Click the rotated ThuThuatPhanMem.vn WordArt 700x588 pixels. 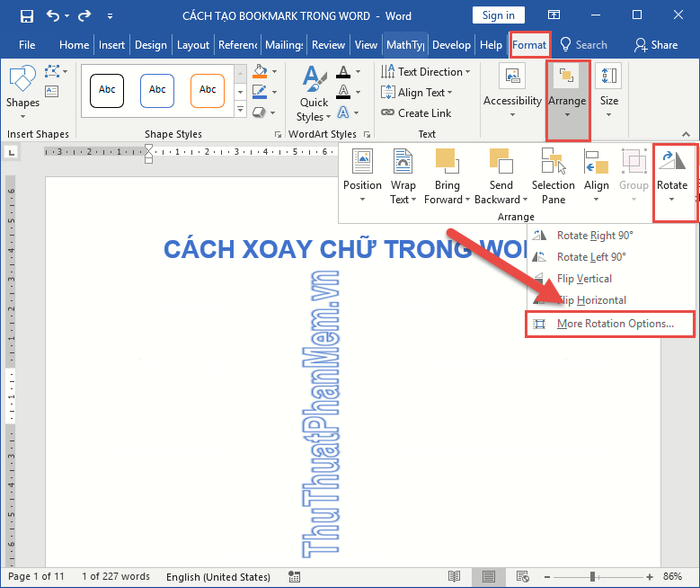321,413
